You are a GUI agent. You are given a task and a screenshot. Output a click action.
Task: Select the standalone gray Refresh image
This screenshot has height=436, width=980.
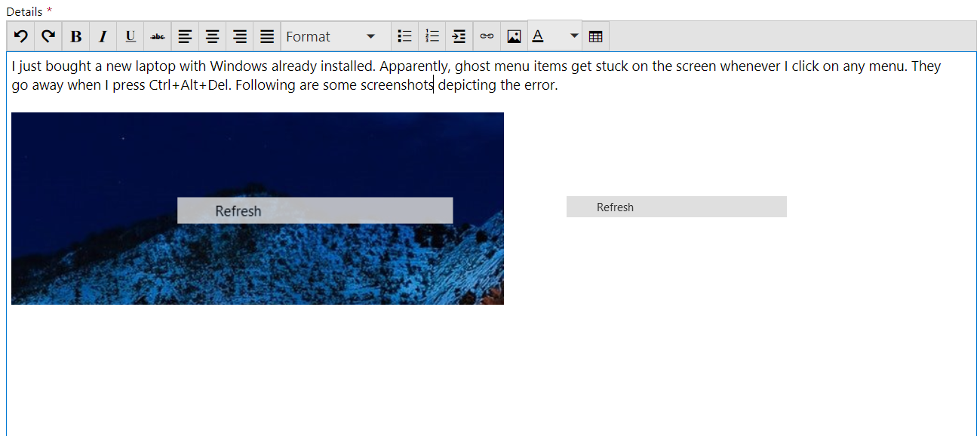point(677,207)
